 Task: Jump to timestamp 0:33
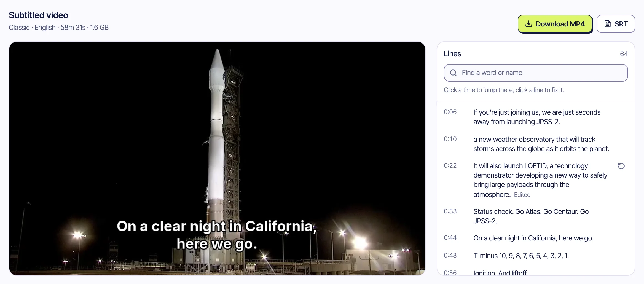[x=450, y=211]
